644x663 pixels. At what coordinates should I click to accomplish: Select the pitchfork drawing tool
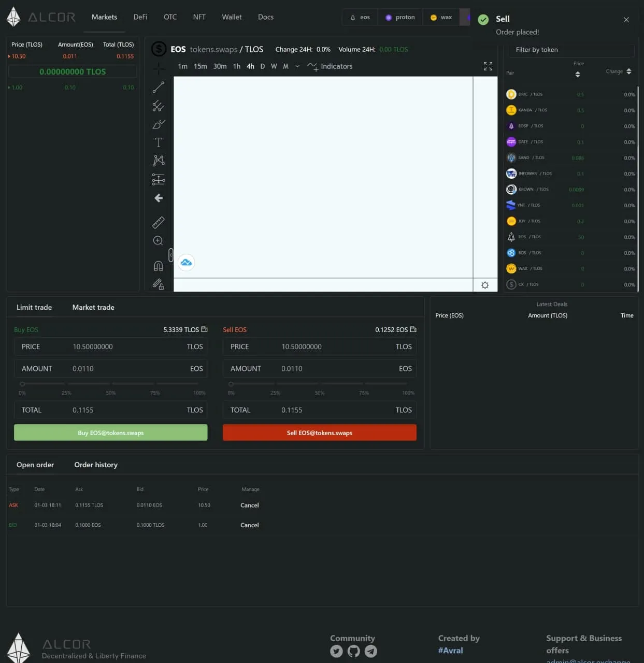[159, 106]
